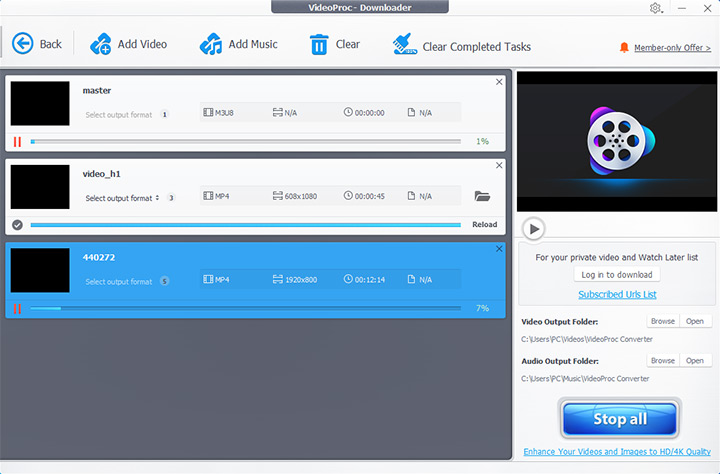Click the 1% progress value
Image resolution: width=720 pixels, height=474 pixels.
[483, 141]
